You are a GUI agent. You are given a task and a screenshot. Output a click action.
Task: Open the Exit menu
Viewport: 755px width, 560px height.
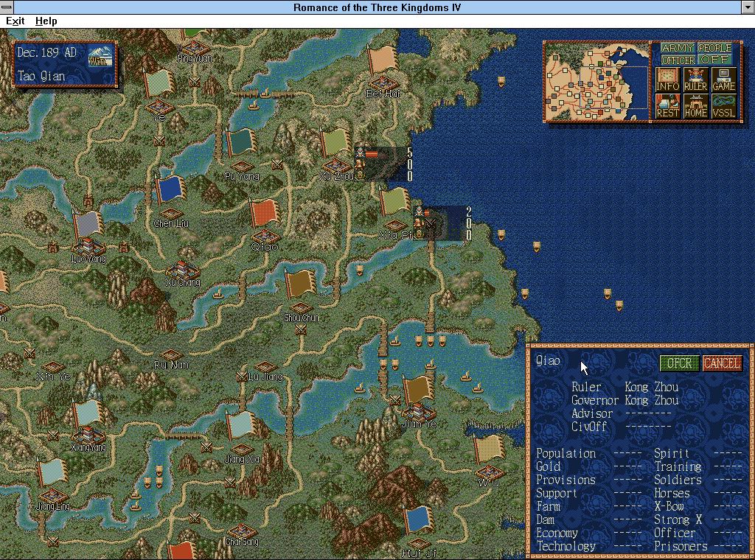pyautogui.click(x=15, y=21)
